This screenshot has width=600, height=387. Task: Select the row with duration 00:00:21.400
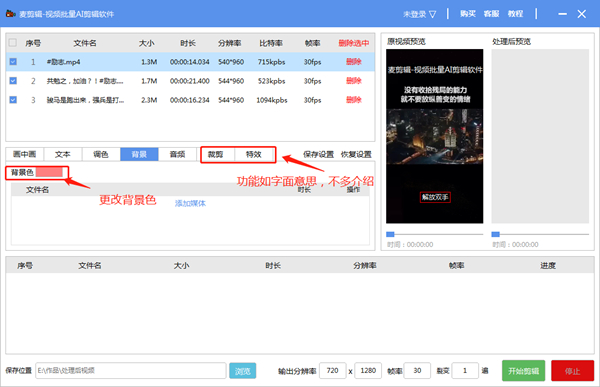coord(190,81)
